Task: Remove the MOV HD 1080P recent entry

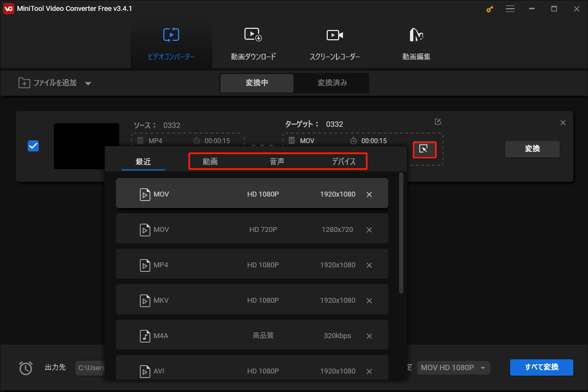Action: (x=369, y=194)
